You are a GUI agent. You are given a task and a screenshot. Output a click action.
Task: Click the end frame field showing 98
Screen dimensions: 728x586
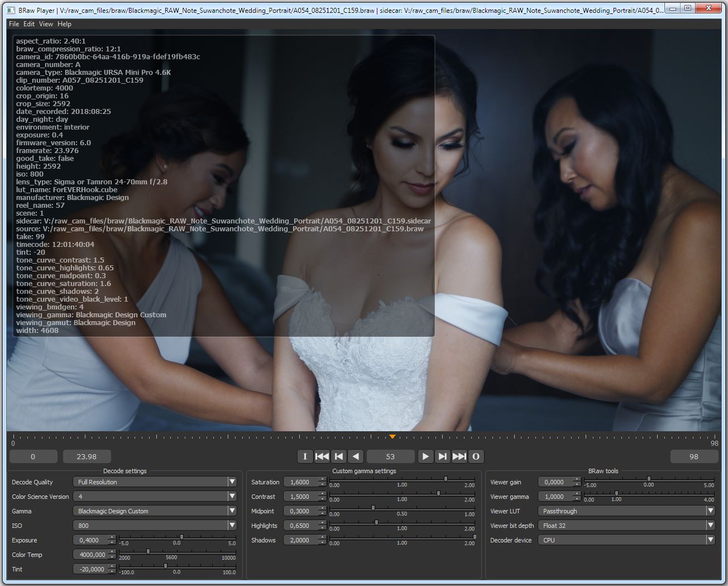(x=694, y=456)
